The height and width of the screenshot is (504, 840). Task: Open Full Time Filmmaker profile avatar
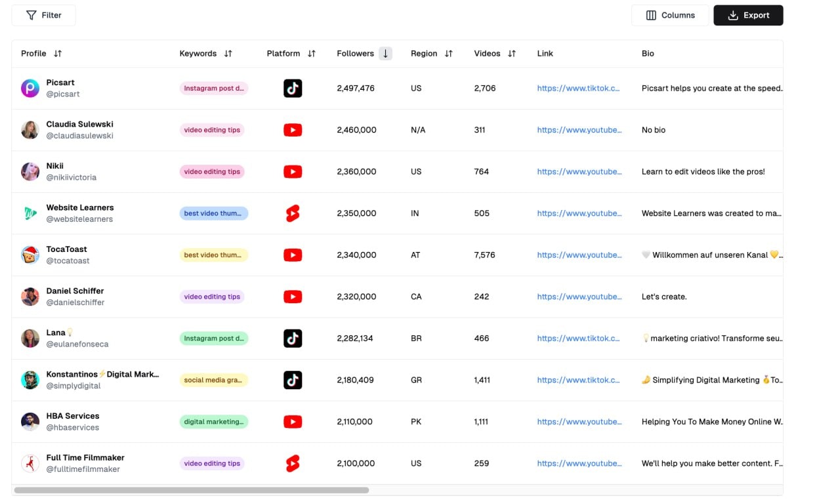coord(30,463)
